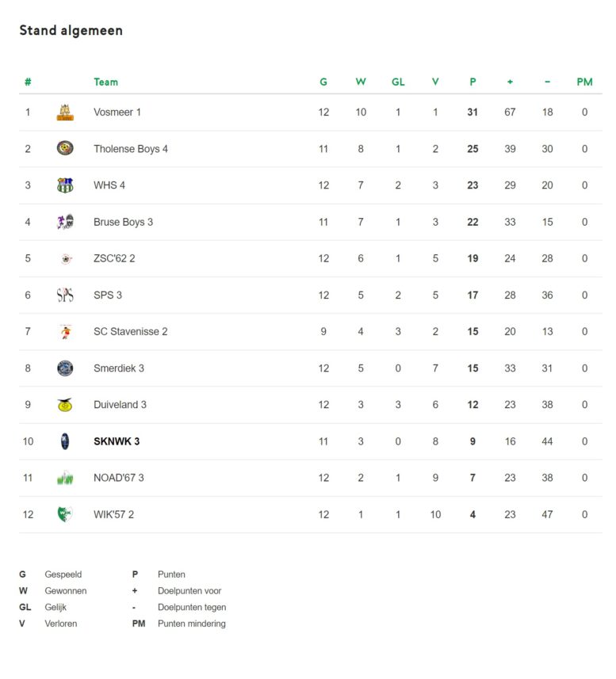Click the Duiveland 3 yellow crest
616x679 pixels.
[x=65, y=405]
